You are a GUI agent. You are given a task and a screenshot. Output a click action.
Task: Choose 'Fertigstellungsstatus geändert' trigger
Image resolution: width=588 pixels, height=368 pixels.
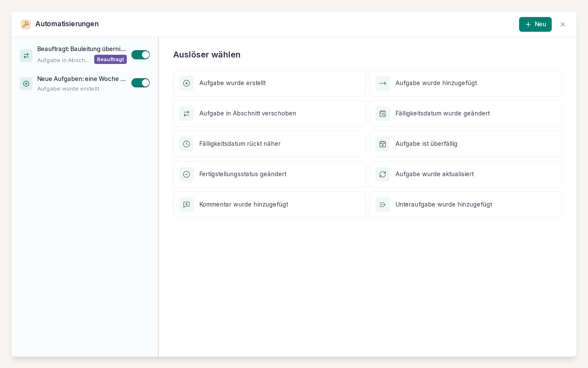269,174
